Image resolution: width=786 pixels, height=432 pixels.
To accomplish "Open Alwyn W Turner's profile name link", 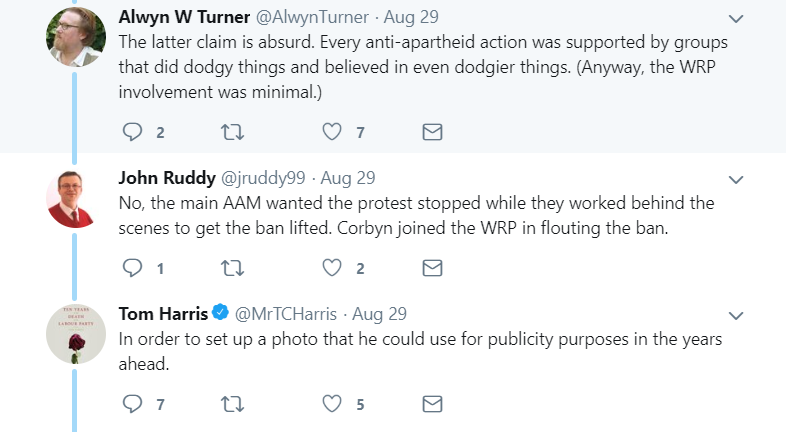I will point(187,18).
